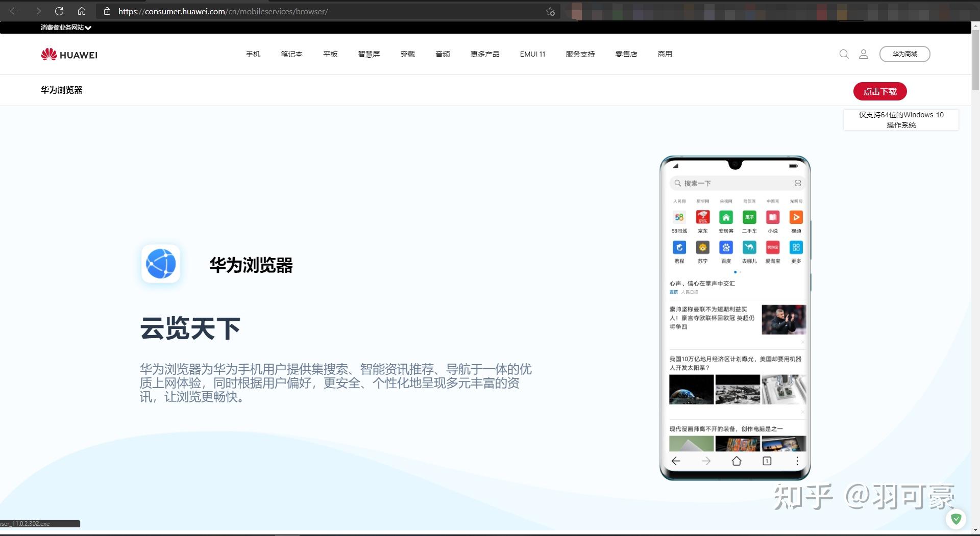Click the phone mockup home button icon

737,461
